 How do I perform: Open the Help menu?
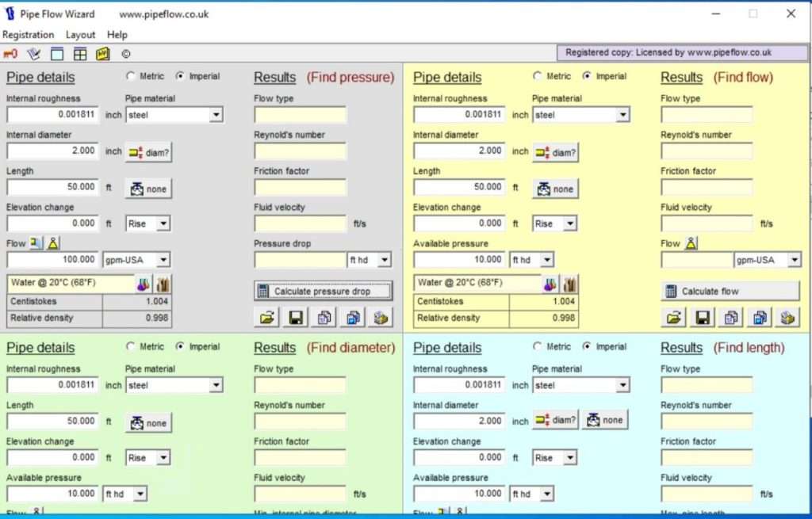click(117, 34)
